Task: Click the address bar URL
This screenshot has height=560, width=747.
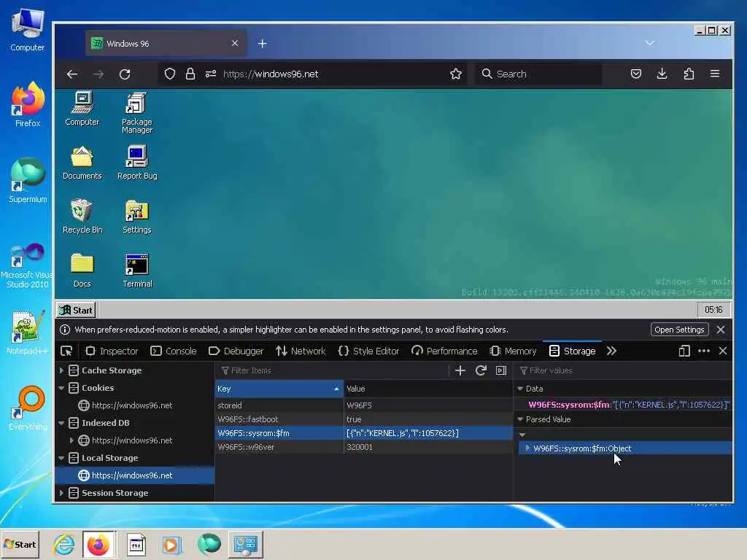Action: 271,74
